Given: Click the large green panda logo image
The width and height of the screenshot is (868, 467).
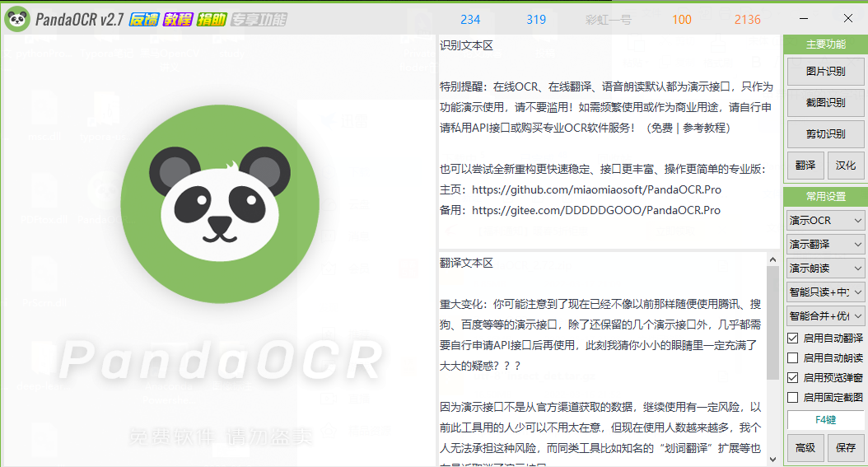Looking at the screenshot, I should (x=220, y=203).
